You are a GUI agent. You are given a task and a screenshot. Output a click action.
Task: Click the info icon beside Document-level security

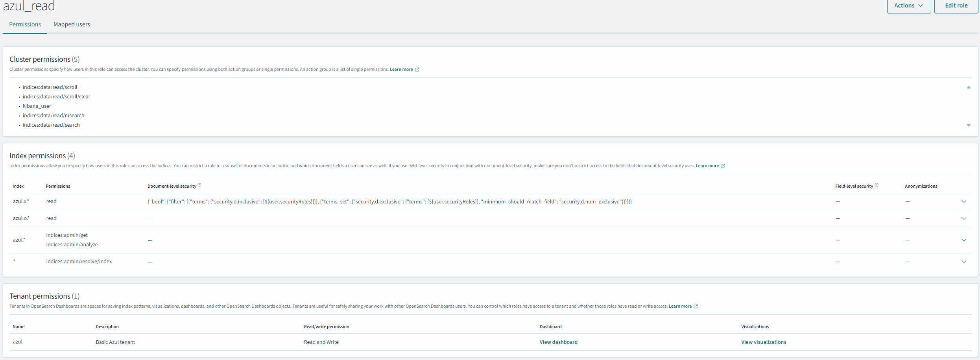pyautogui.click(x=200, y=185)
